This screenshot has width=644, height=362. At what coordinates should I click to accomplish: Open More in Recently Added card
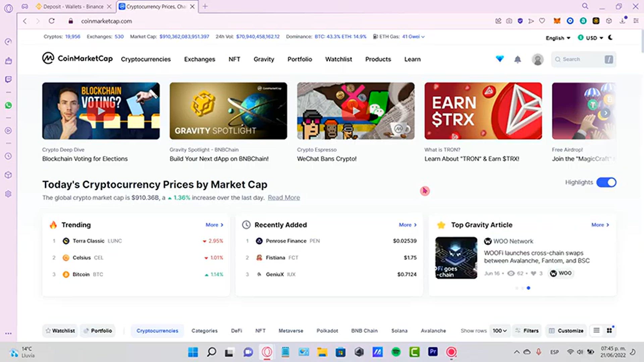tap(408, 225)
